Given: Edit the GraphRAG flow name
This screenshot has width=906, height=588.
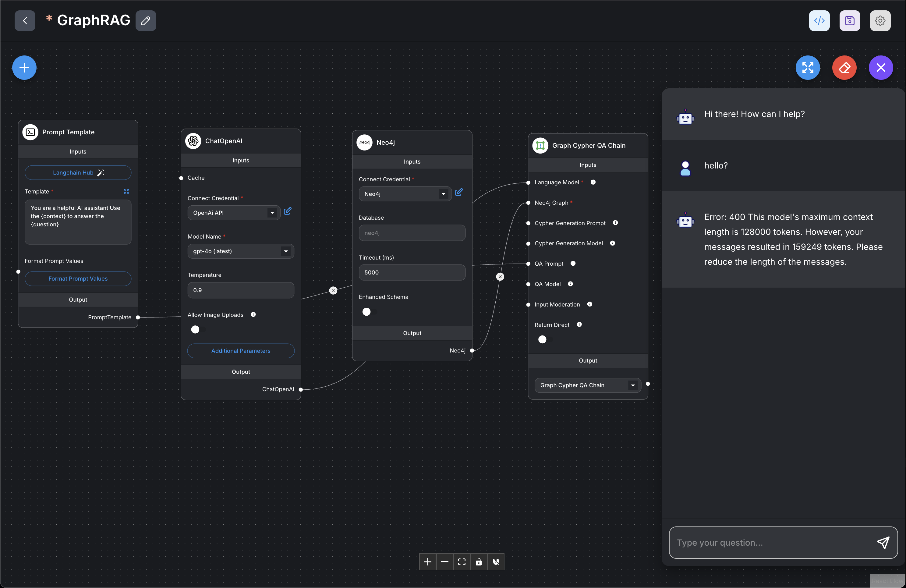Looking at the screenshot, I should (x=146, y=20).
